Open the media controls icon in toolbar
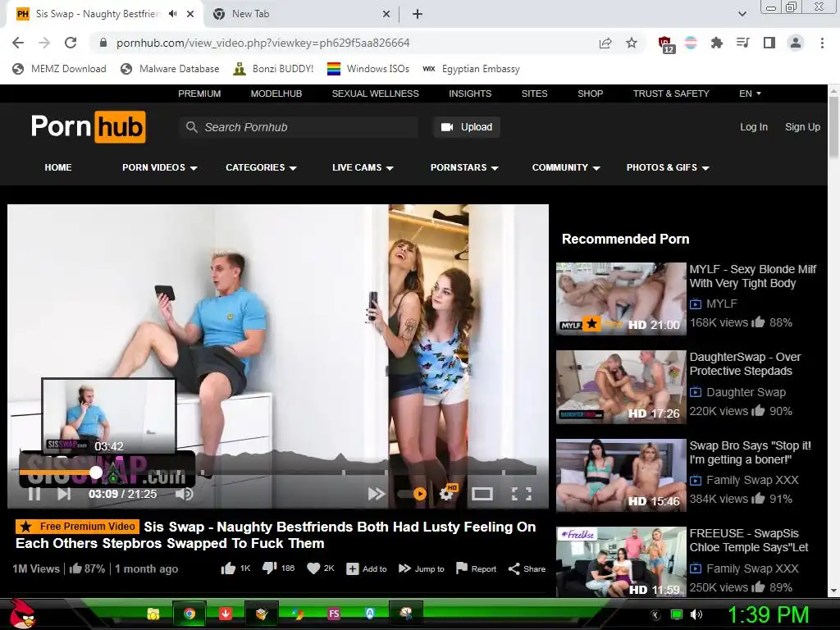 coord(742,43)
